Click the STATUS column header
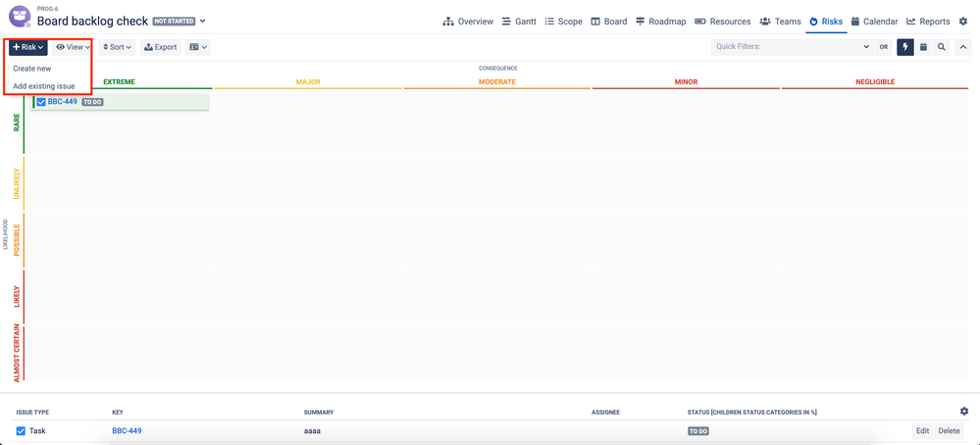980x445 pixels. pyautogui.click(x=752, y=413)
